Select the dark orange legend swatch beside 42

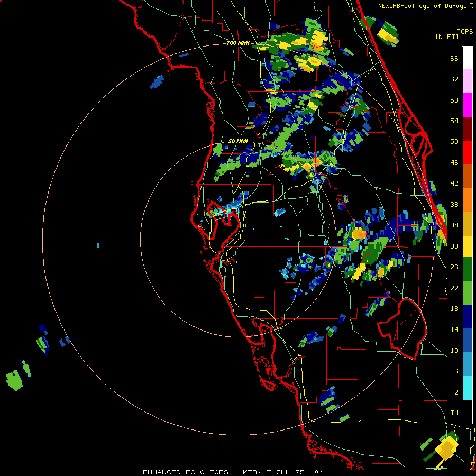coord(467,176)
